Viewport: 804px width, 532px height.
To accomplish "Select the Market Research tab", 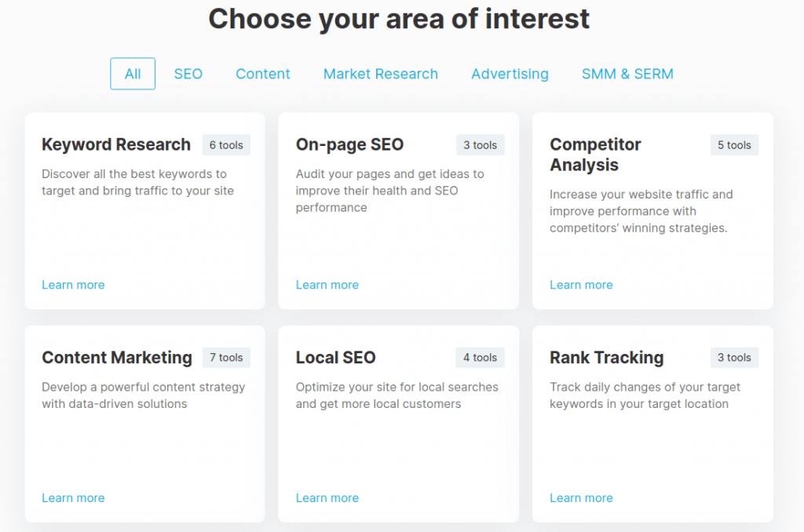I will click(x=380, y=73).
